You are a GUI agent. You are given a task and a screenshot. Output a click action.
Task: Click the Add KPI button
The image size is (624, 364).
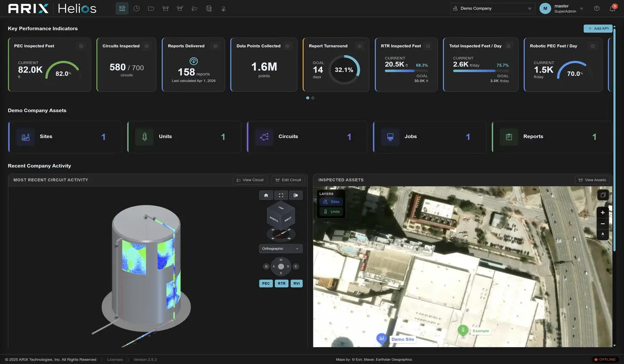[x=598, y=29]
